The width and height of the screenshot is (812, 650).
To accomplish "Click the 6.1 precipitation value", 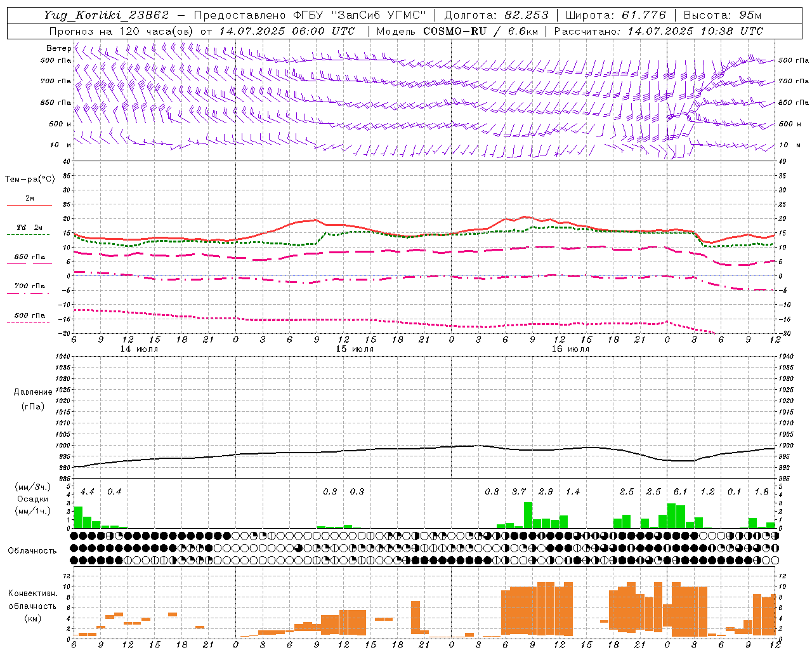I will point(680,491).
